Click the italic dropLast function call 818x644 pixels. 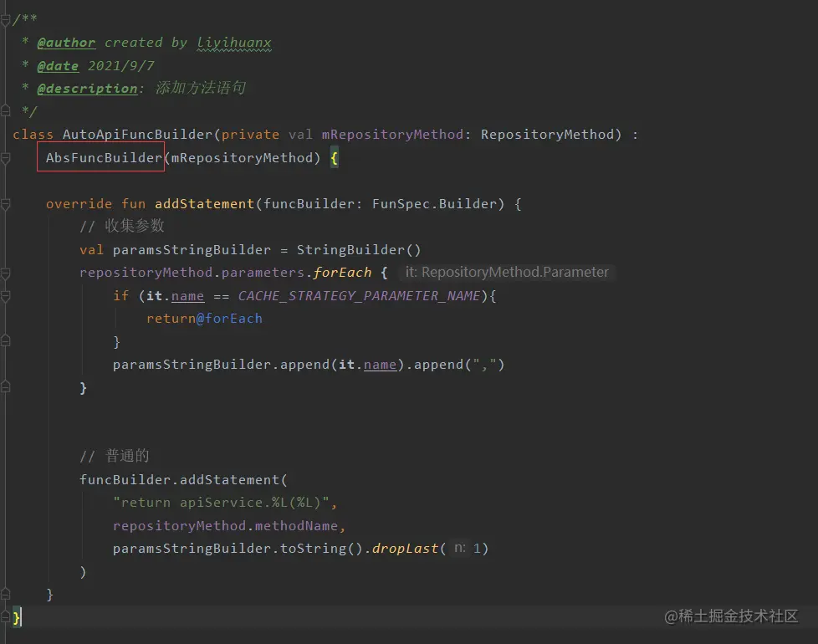pyautogui.click(x=405, y=549)
